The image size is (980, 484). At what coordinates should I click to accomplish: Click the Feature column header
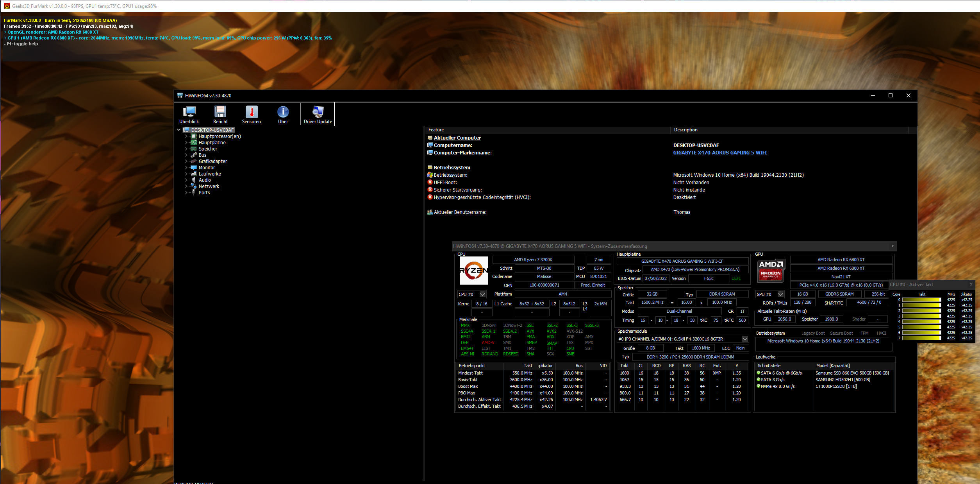pyautogui.click(x=436, y=130)
